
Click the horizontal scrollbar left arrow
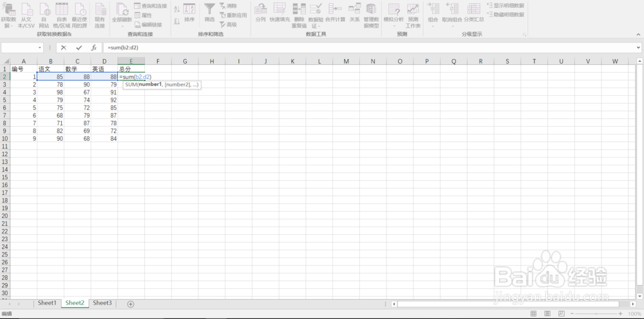click(x=394, y=304)
